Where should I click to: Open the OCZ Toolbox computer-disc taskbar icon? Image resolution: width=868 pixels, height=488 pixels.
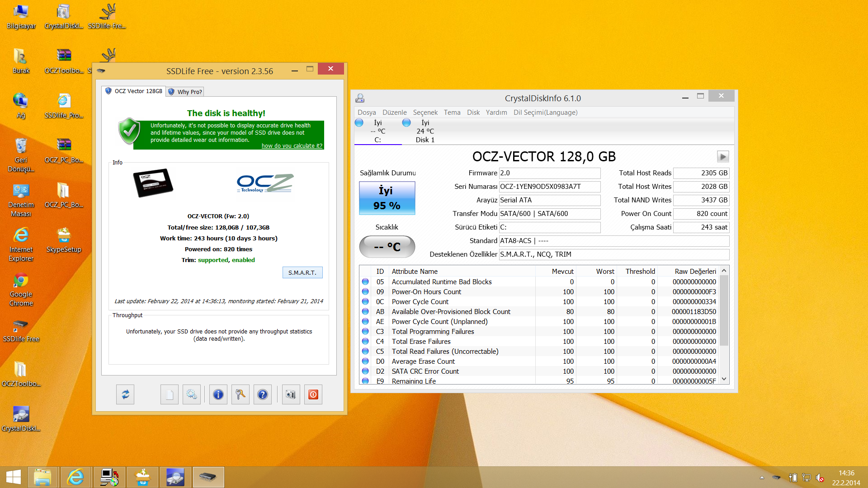(109, 477)
